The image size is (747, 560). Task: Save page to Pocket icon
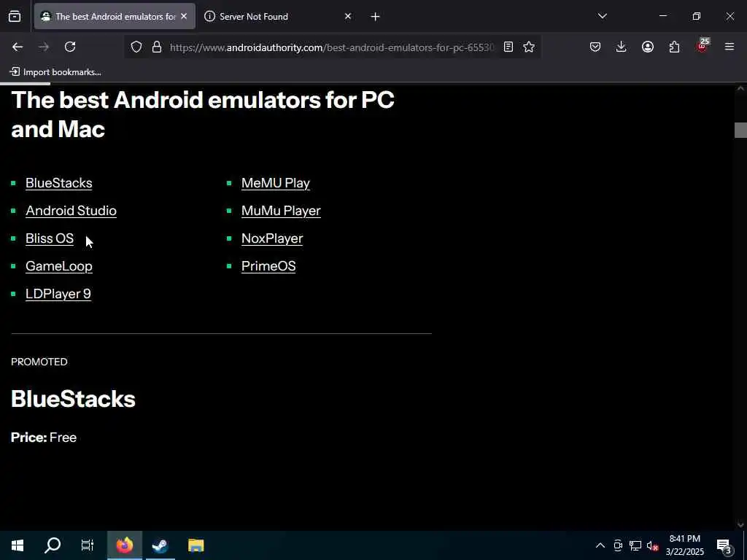coord(595,47)
